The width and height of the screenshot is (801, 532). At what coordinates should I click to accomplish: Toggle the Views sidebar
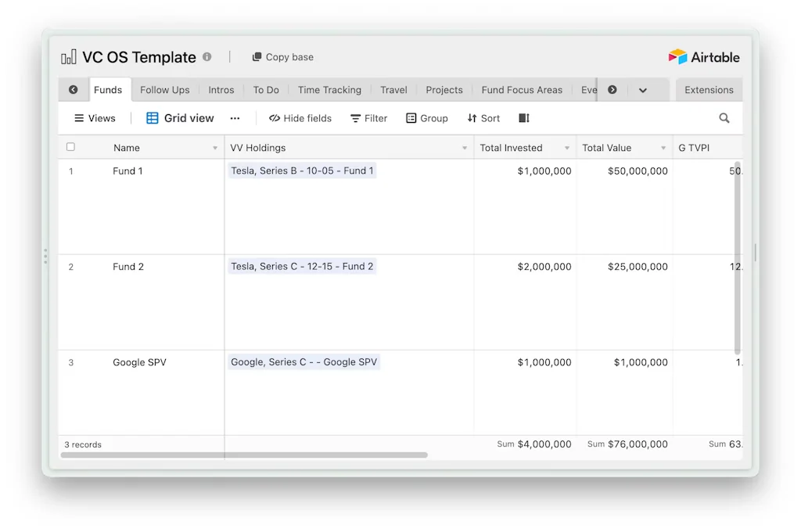(x=95, y=118)
